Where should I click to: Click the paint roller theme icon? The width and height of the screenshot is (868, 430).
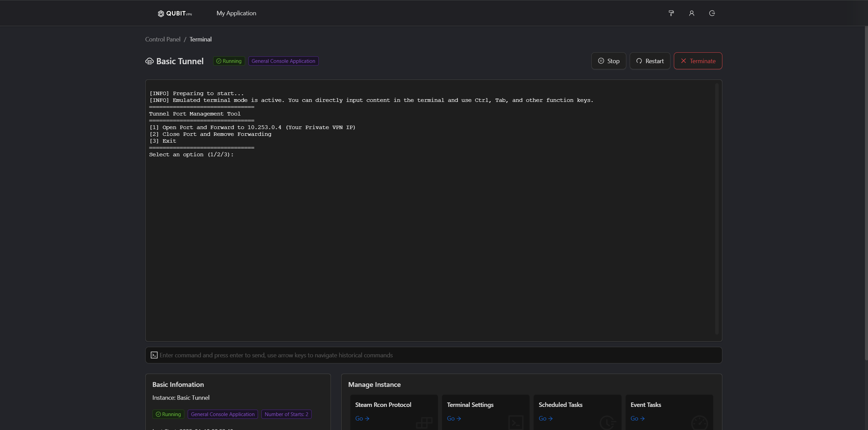671,13
